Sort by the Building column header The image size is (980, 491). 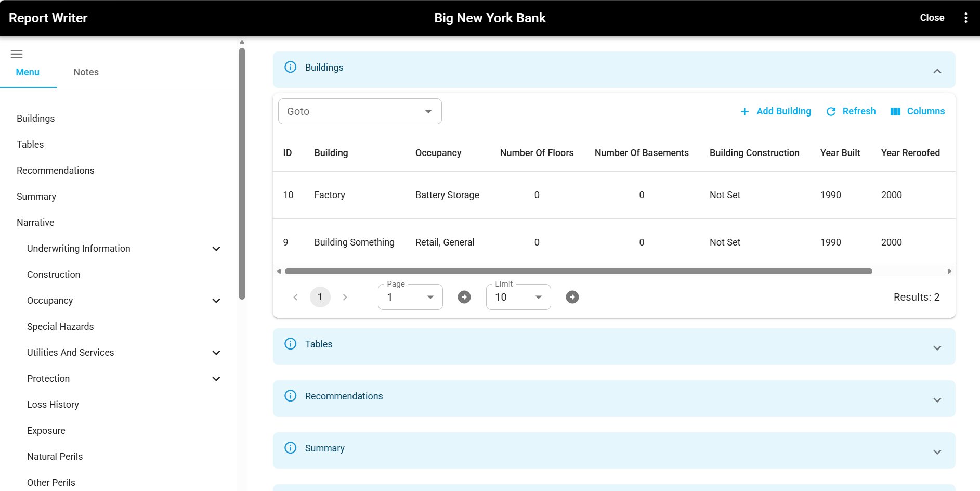[331, 153]
